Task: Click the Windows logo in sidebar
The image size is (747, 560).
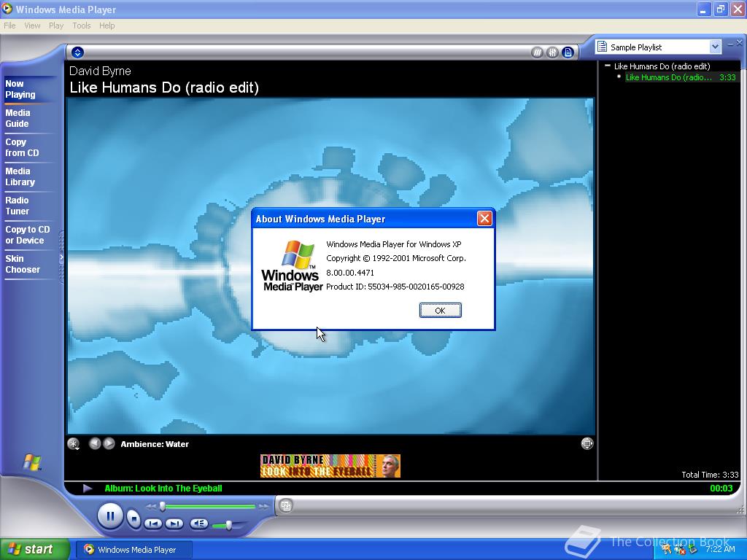Action: coord(32,462)
